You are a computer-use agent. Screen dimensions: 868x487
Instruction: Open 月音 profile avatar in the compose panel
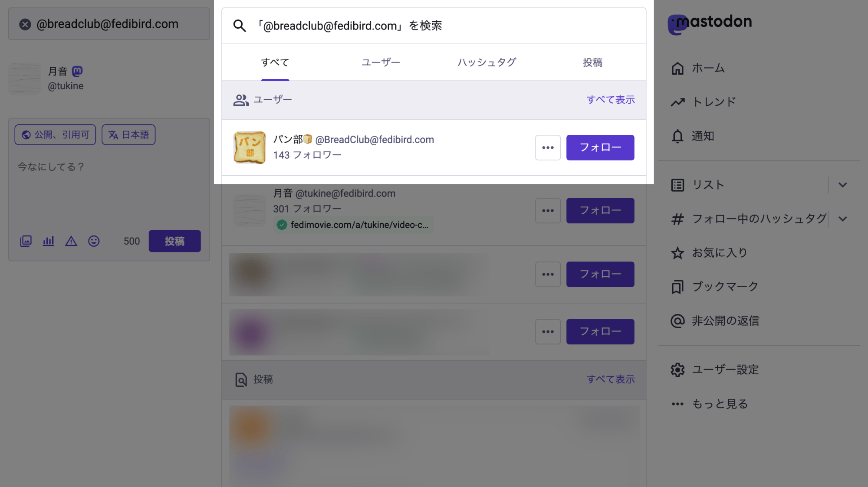coord(25,78)
